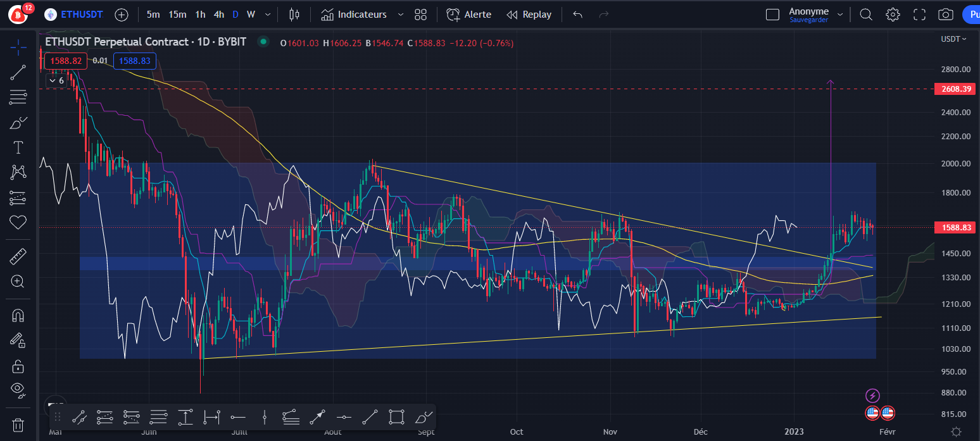Expand the list of 6 indicators
This screenshot has height=441, width=980.
click(56, 81)
